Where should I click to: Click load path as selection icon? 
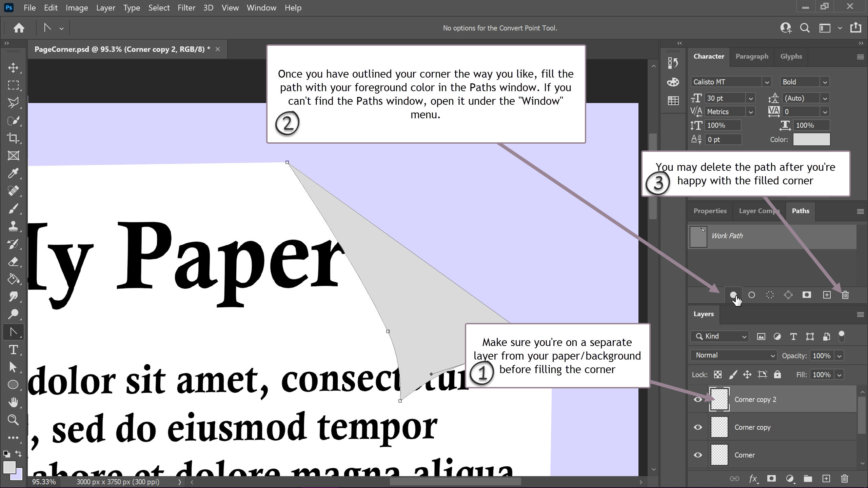770,295
